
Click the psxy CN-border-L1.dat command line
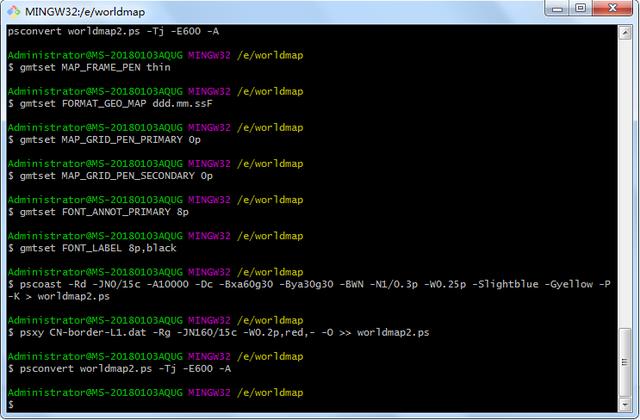coord(219,333)
